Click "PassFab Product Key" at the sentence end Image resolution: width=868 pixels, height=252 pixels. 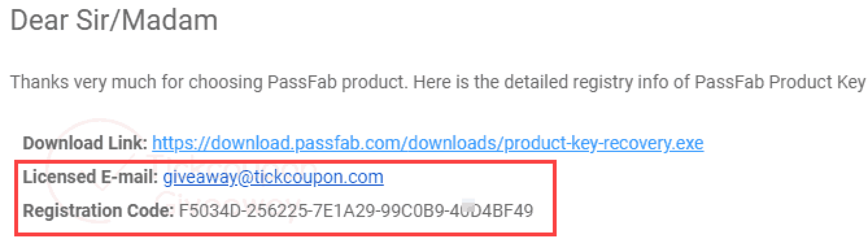pyautogui.click(x=780, y=82)
